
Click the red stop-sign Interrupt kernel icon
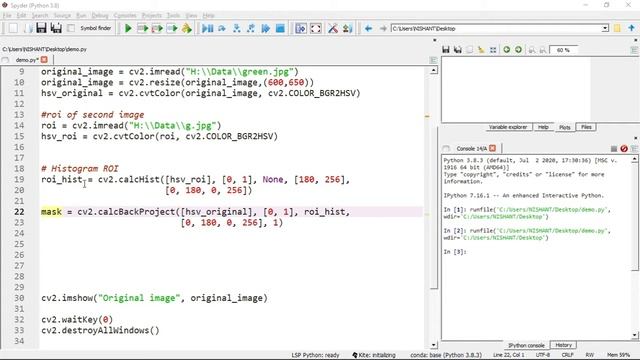coord(624,149)
